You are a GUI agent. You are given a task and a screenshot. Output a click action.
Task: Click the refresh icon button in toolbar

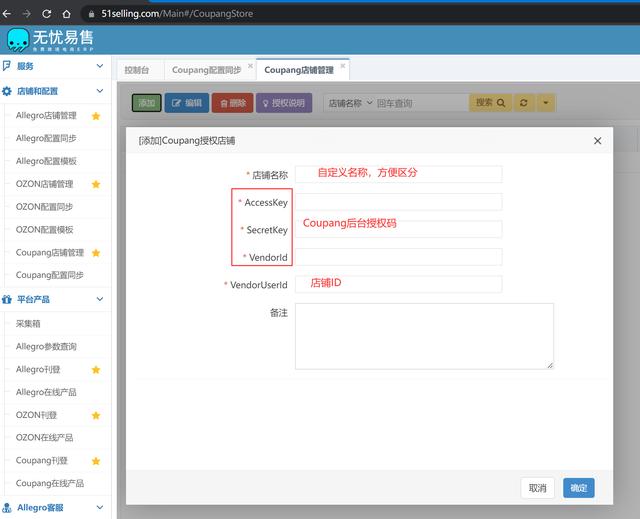[524, 103]
